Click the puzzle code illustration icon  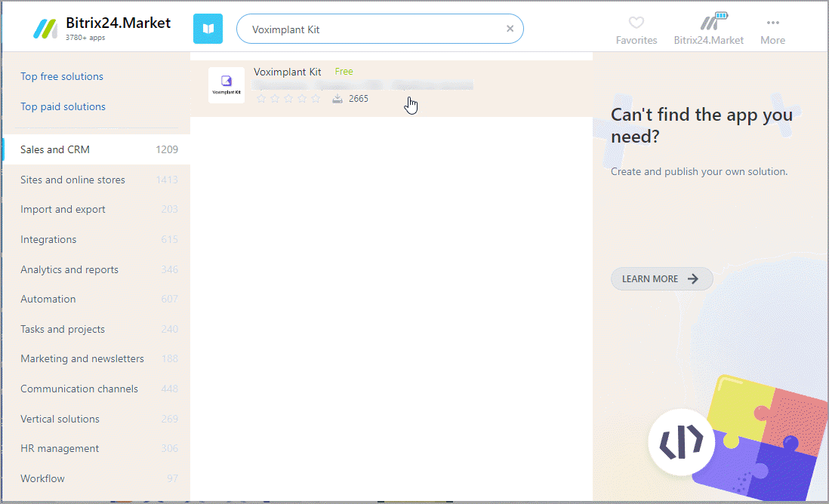[681, 441]
